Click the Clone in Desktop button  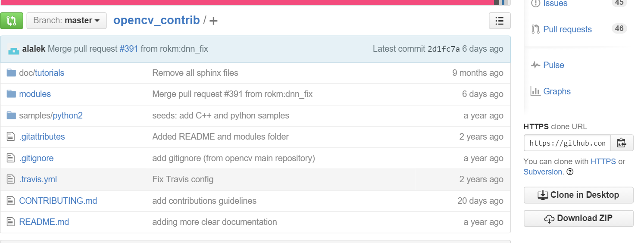(x=578, y=195)
